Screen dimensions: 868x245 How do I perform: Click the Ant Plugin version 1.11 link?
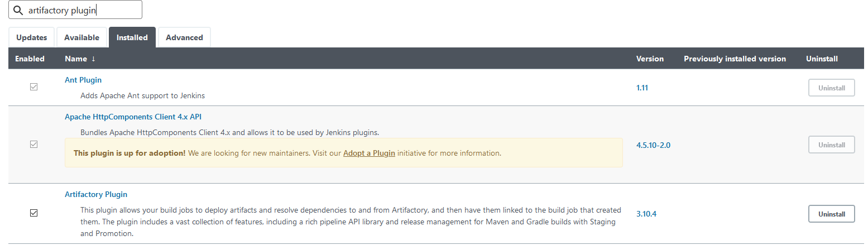(x=642, y=88)
